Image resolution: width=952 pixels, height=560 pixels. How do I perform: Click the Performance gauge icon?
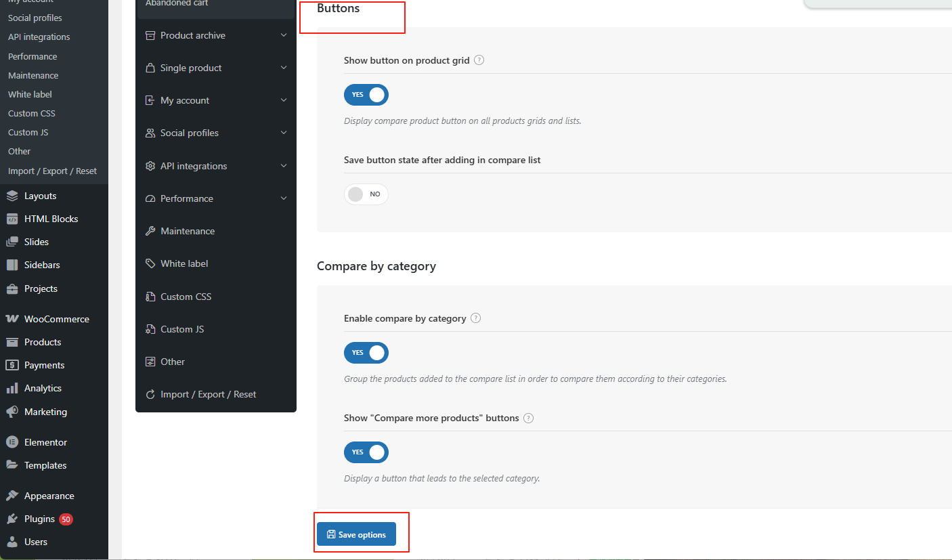coord(150,198)
